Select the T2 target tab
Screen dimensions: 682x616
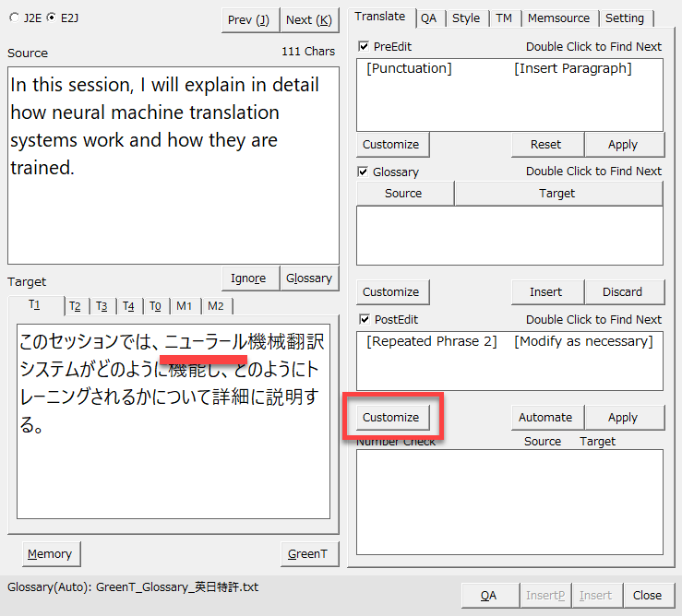75,306
